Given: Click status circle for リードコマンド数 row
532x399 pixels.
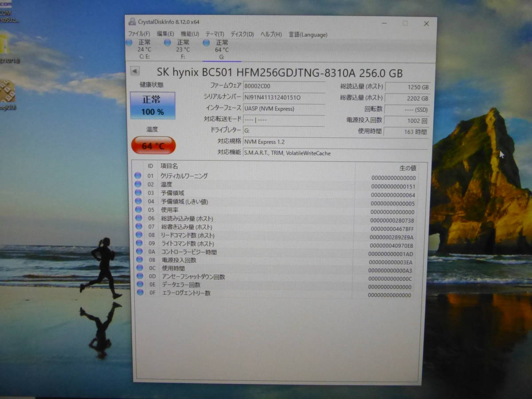Looking at the screenshot, I should pos(139,235).
